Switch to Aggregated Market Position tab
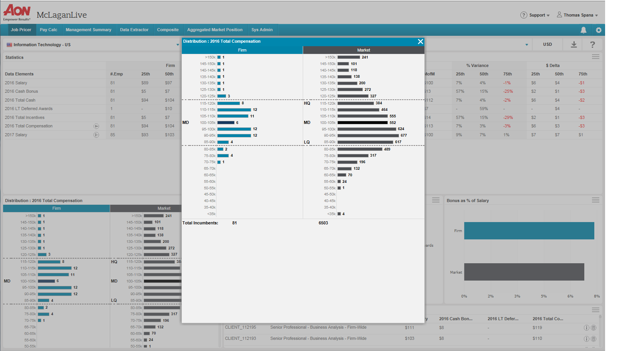The height and width of the screenshot is (351, 644). (x=215, y=30)
